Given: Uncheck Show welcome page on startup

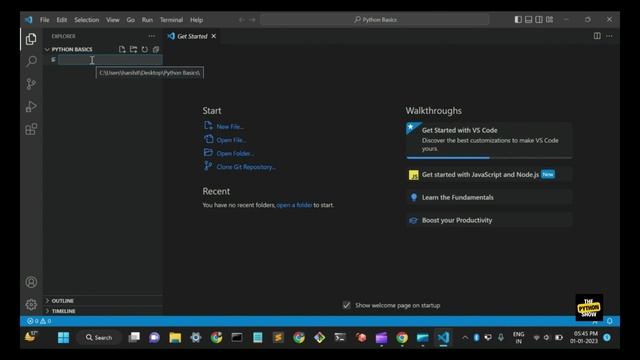Looking at the screenshot, I should (347, 305).
